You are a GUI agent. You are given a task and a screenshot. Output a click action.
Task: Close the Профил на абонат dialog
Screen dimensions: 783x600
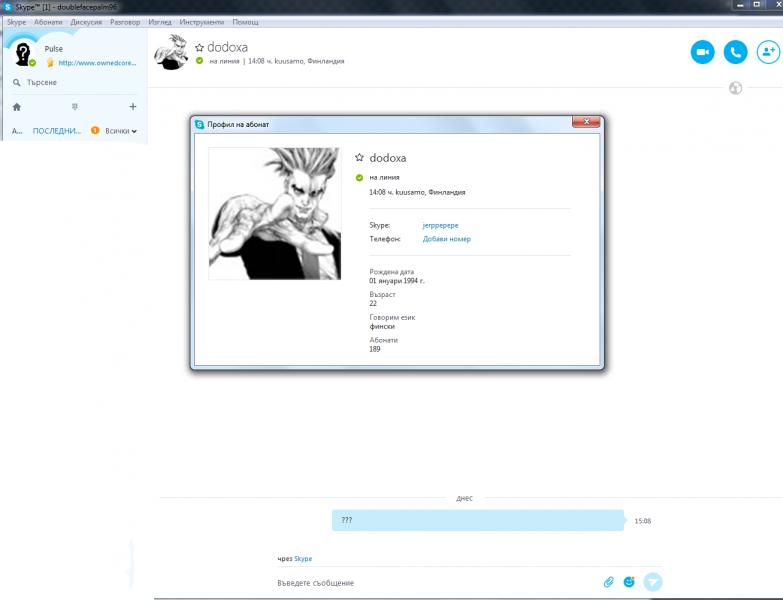click(586, 122)
